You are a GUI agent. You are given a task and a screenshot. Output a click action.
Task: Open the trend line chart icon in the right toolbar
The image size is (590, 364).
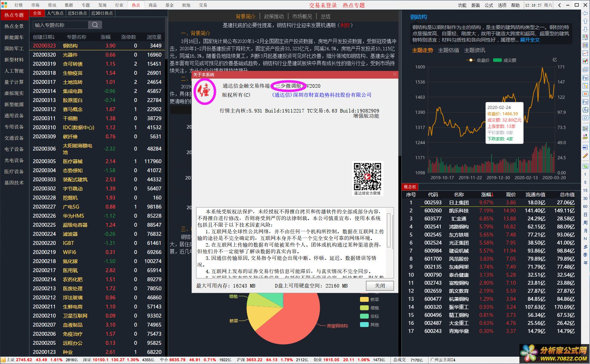tap(585, 53)
